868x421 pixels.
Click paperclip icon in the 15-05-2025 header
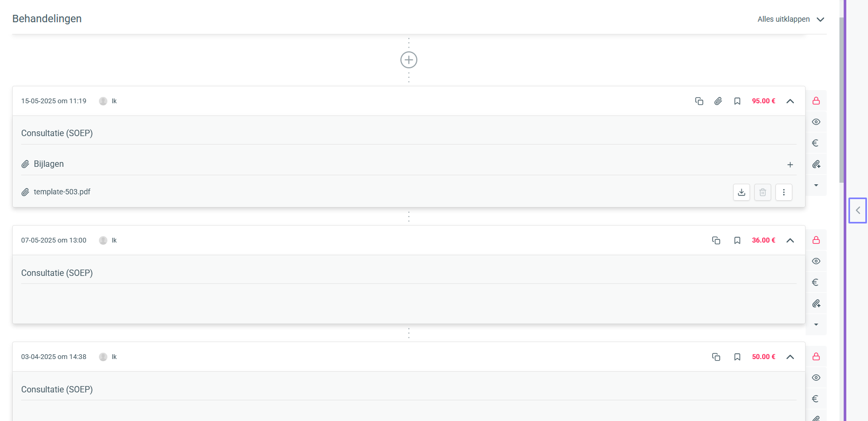pyautogui.click(x=718, y=101)
